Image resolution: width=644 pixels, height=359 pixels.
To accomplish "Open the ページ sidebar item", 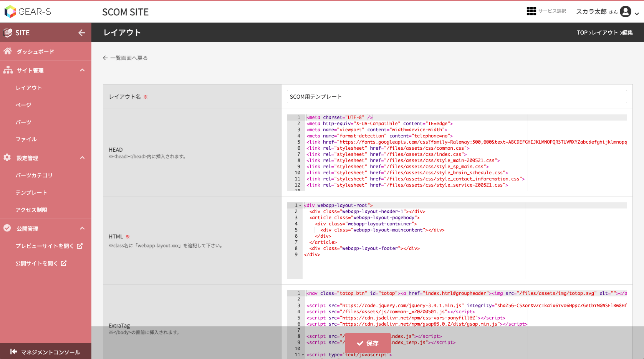I will click(23, 105).
